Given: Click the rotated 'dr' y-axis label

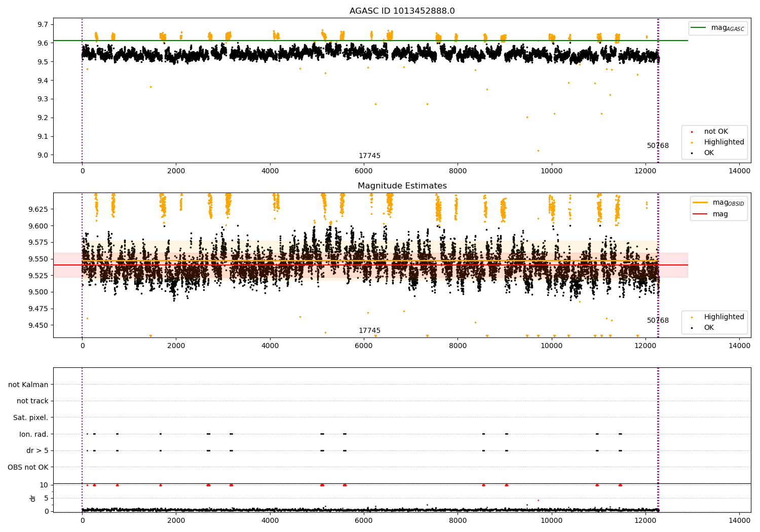Looking at the screenshot, I should (x=33, y=498).
